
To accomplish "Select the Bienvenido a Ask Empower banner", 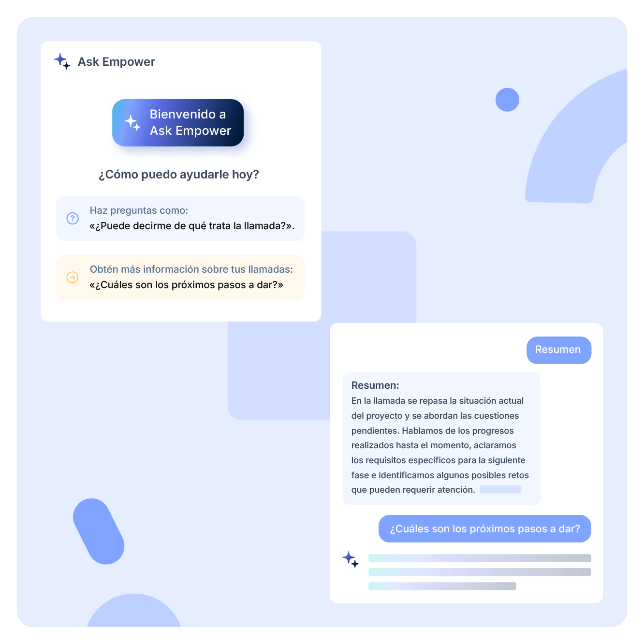I will coord(178,123).
